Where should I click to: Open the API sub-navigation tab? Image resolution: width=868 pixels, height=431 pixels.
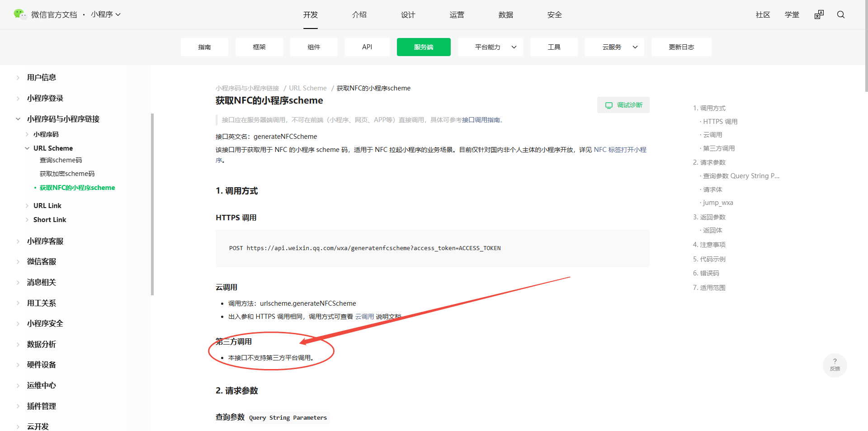pos(367,47)
